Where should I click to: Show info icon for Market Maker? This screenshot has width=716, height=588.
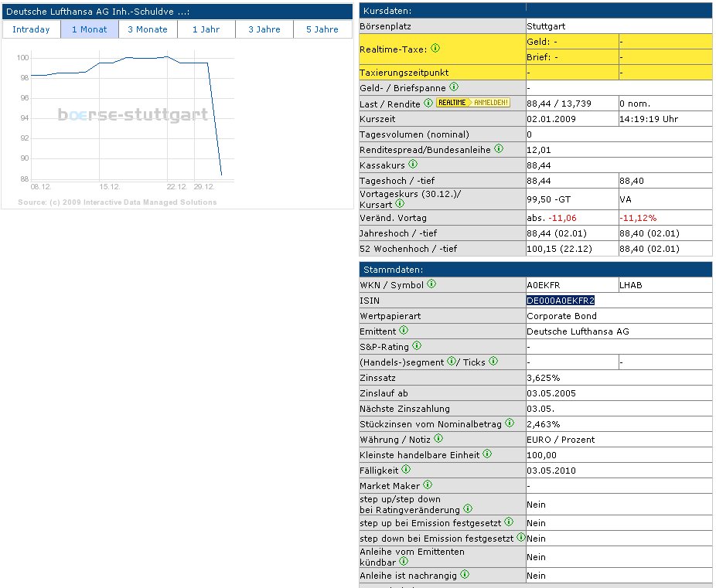[x=428, y=484]
